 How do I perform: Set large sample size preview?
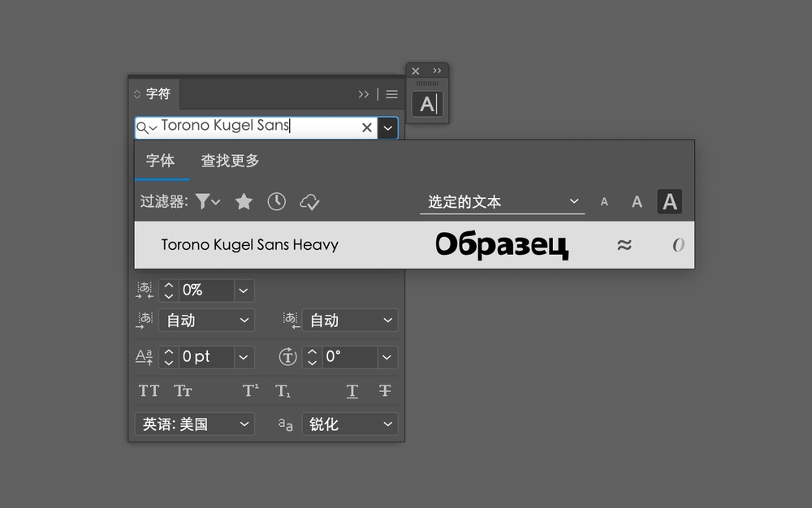[x=670, y=202]
